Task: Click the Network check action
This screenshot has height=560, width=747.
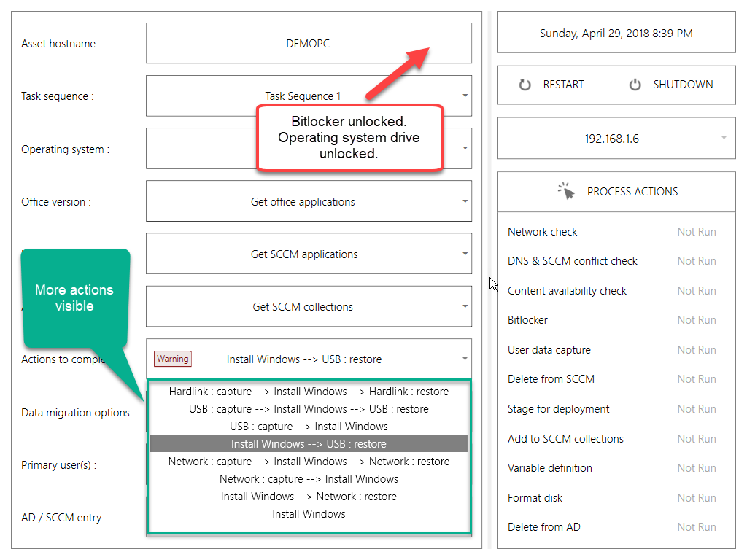Action: [x=543, y=232]
